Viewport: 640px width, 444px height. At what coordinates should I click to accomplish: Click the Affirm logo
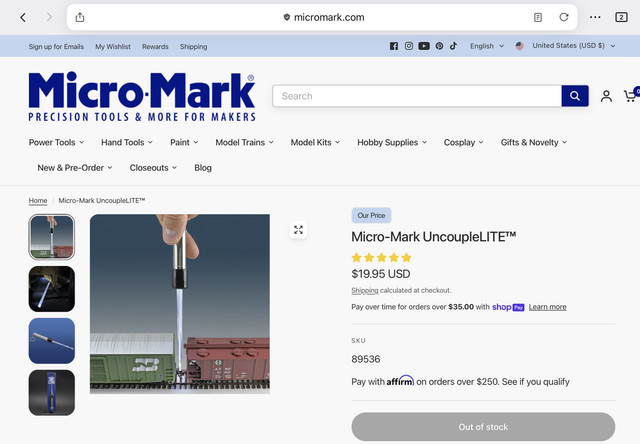400,381
